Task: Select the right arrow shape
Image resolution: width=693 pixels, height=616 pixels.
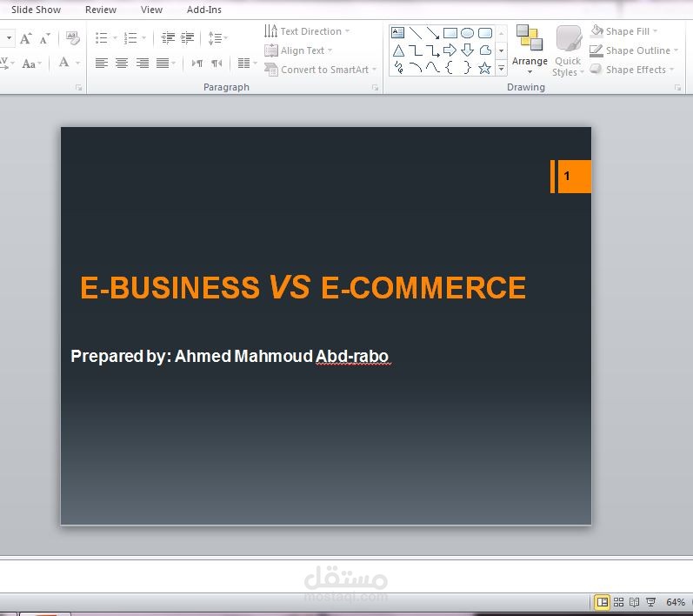Action: 450,50
